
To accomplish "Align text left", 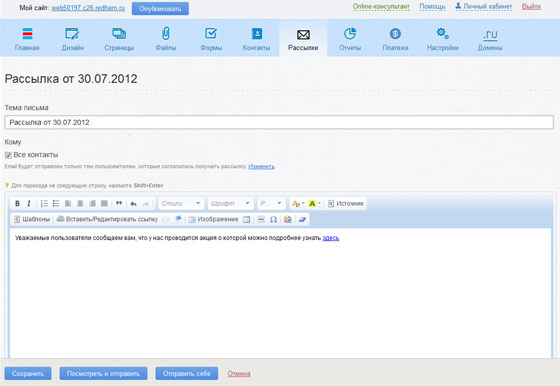I will coord(68,204).
